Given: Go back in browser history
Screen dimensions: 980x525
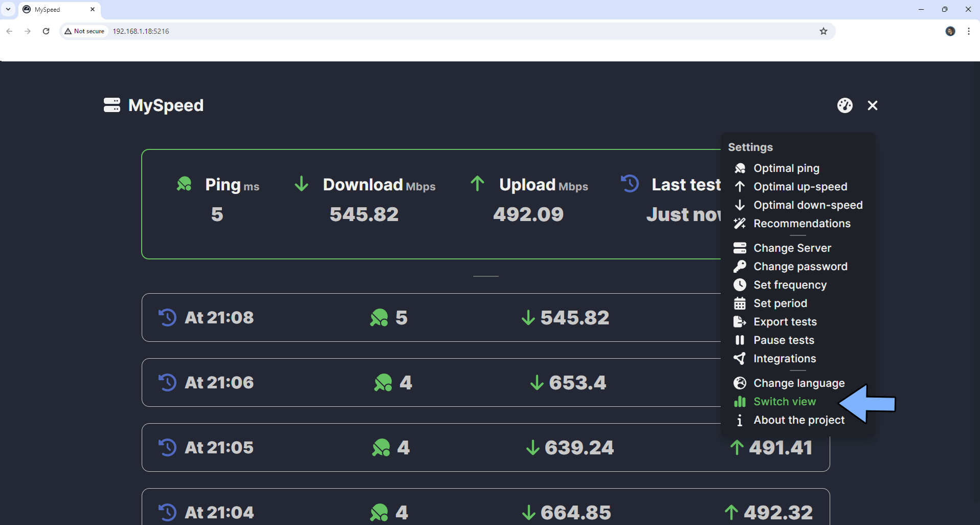Looking at the screenshot, I should click(9, 31).
